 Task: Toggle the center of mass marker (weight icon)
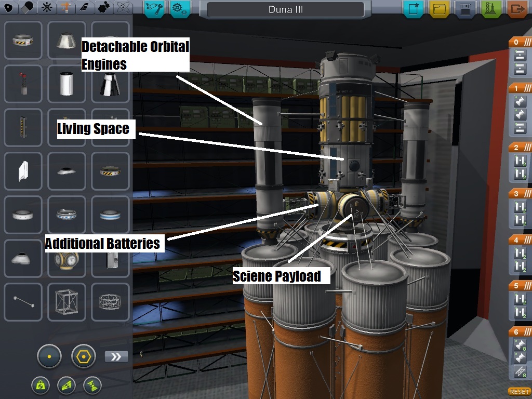tap(41, 386)
